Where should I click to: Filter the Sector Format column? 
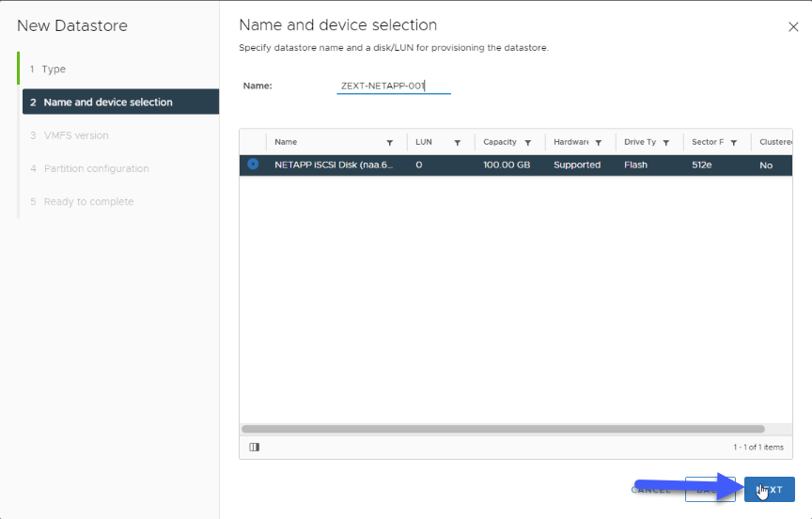coord(734,143)
